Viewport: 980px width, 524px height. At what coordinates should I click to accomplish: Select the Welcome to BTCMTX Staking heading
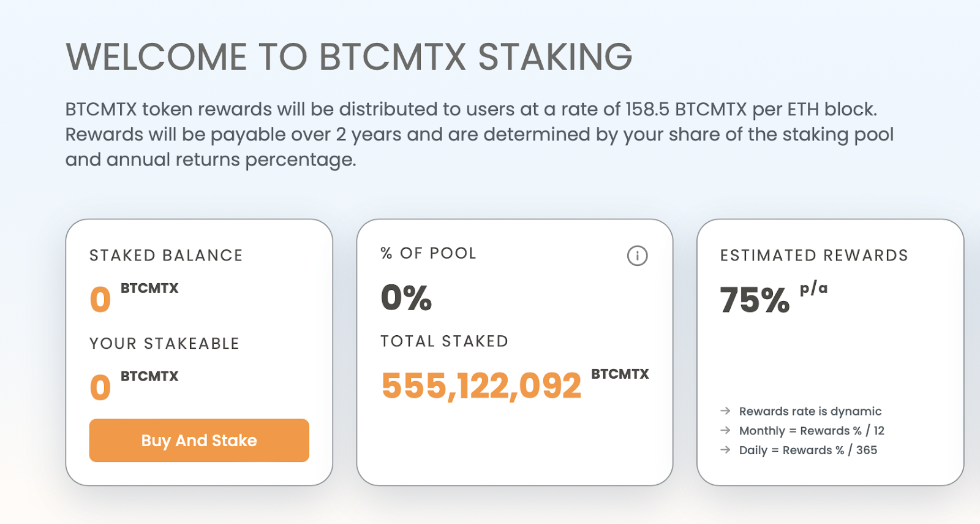coord(349,57)
